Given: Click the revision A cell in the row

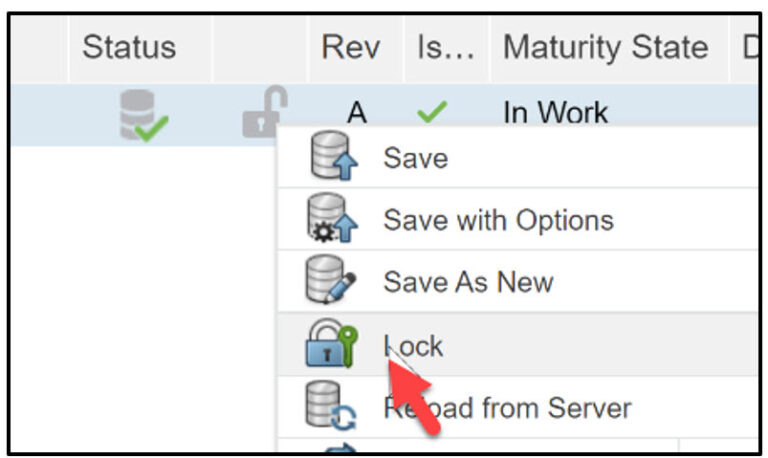Looking at the screenshot, I should 357,113.
